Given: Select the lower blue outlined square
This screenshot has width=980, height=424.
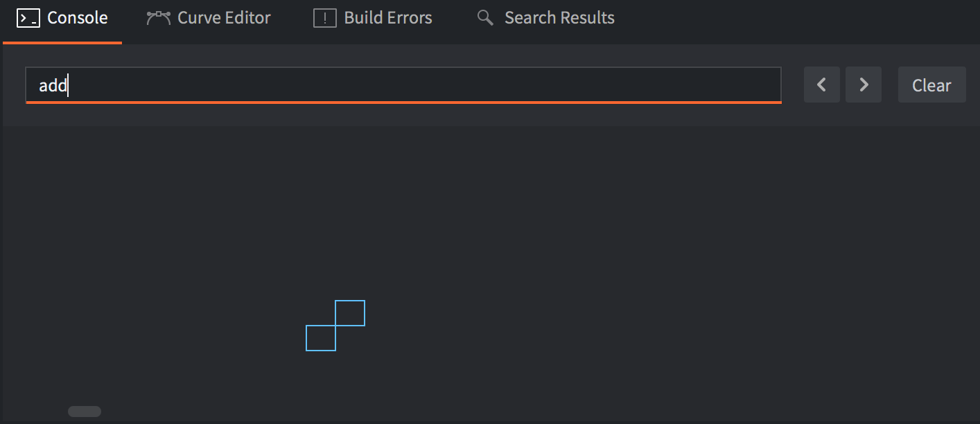Looking at the screenshot, I should pos(321,338).
